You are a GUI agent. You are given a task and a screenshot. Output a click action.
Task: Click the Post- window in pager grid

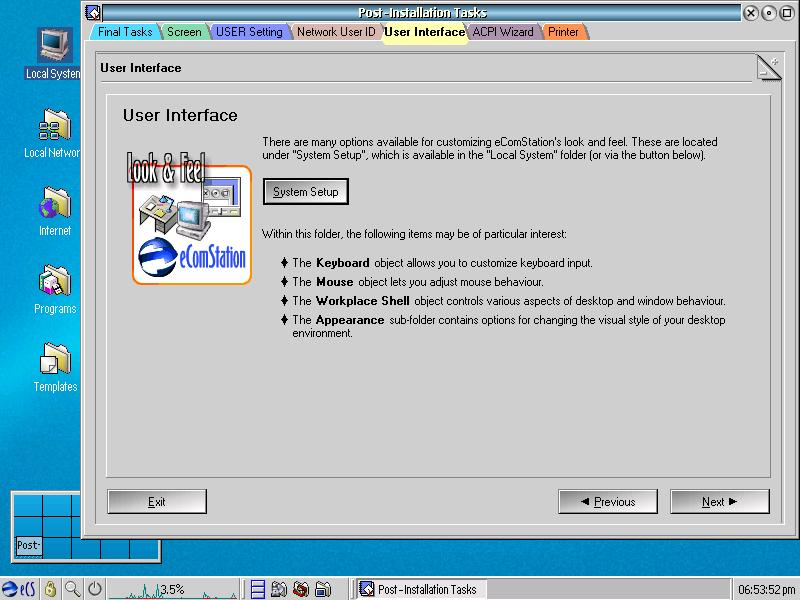point(28,545)
